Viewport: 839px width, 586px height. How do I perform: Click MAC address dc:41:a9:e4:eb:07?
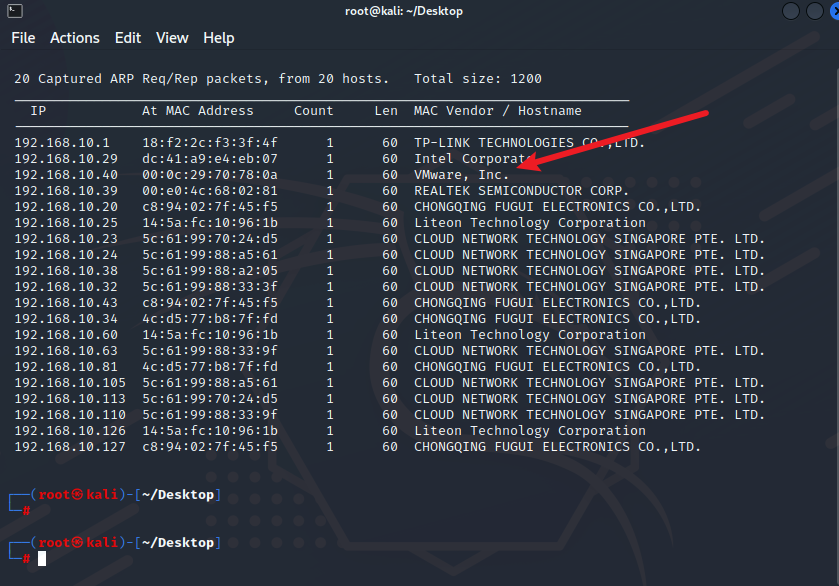point(210,159)
